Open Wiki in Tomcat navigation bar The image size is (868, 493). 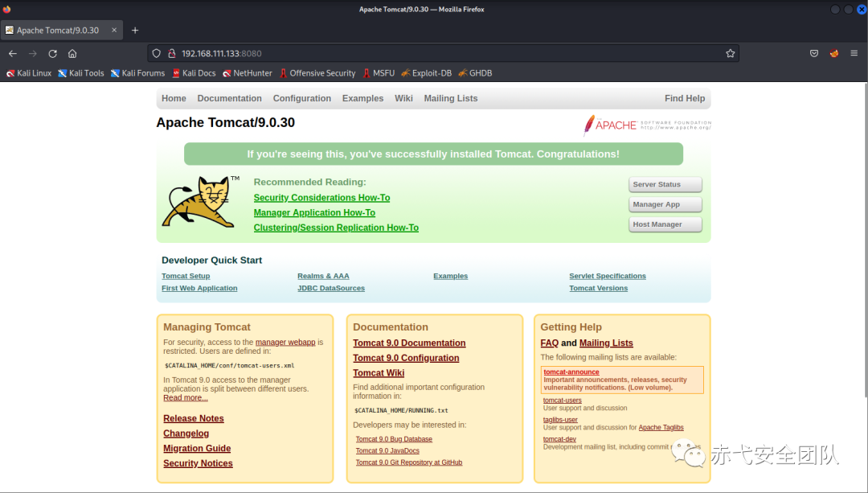(403, 99)
